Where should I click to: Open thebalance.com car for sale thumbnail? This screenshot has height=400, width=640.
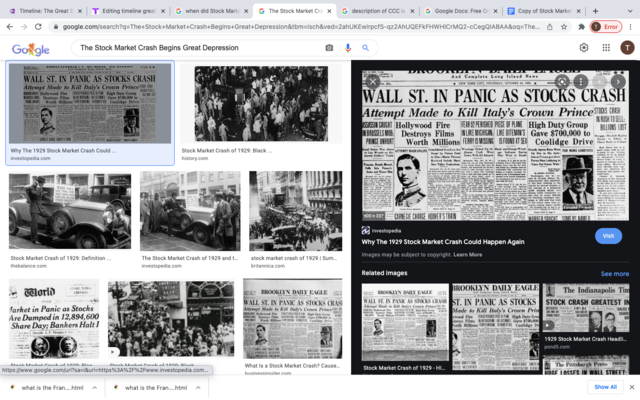click(70, 211)
